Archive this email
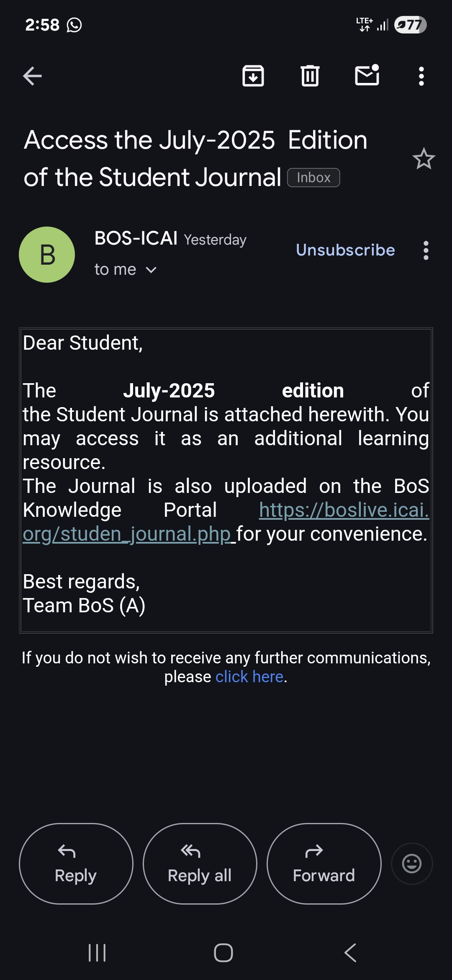452x980 pixels. coord(253,76)
